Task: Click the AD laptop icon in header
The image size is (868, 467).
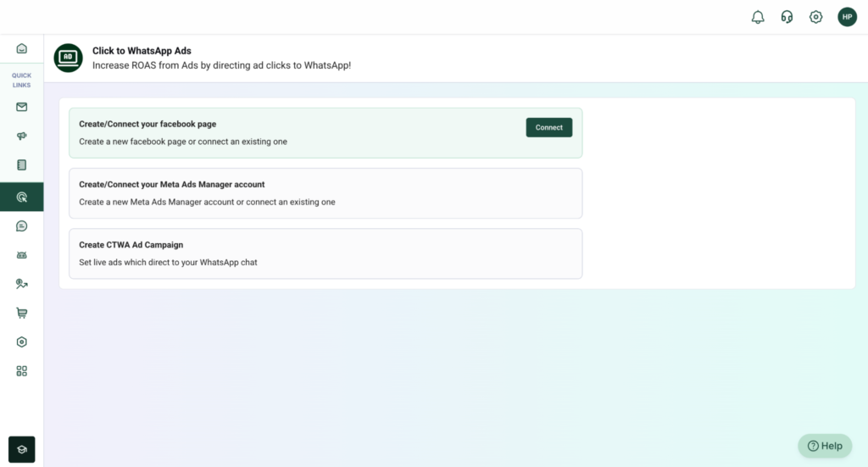Action: point(68,58)
